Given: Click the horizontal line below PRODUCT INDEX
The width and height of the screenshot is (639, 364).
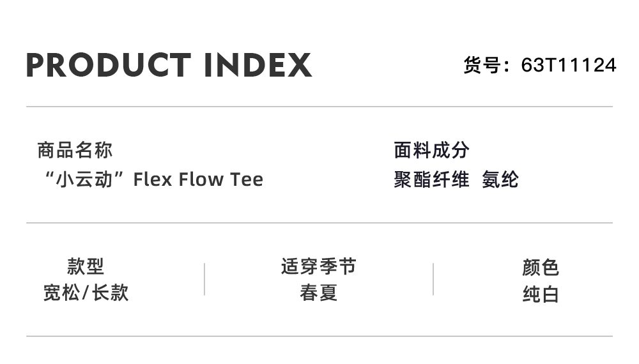Looking at the screenshot, I should click(x=319, y=107).
